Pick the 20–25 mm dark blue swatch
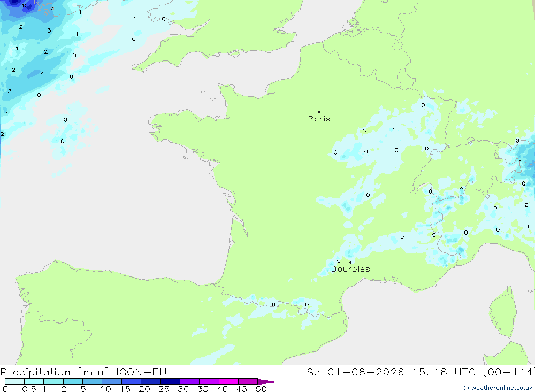The image size is (535, 392). [x=151, y=381]
